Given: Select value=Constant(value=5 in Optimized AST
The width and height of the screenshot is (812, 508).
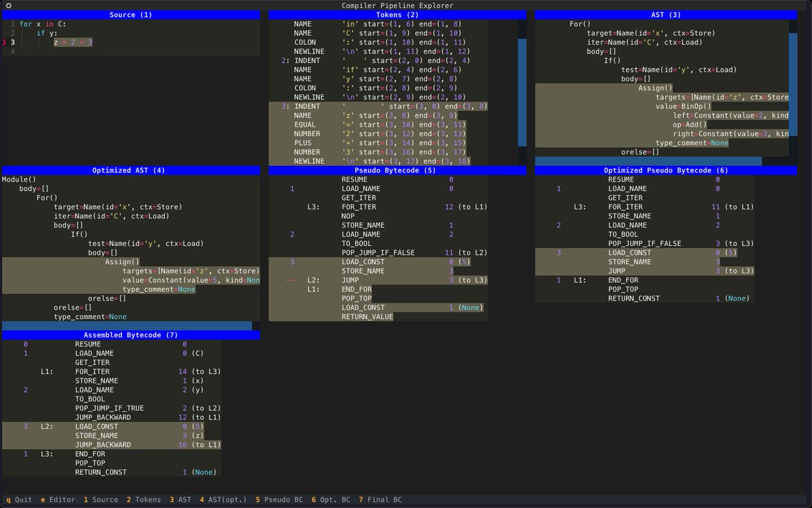Looking at the screenshot, I should click(x=191, y=280).
